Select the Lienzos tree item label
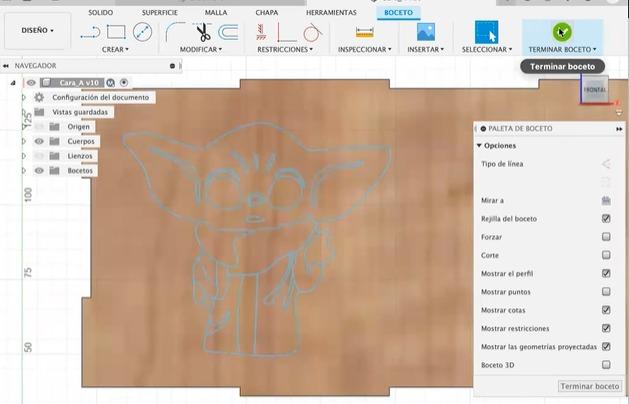This screenshot has width=629, height=404. [x=80, y=156]
